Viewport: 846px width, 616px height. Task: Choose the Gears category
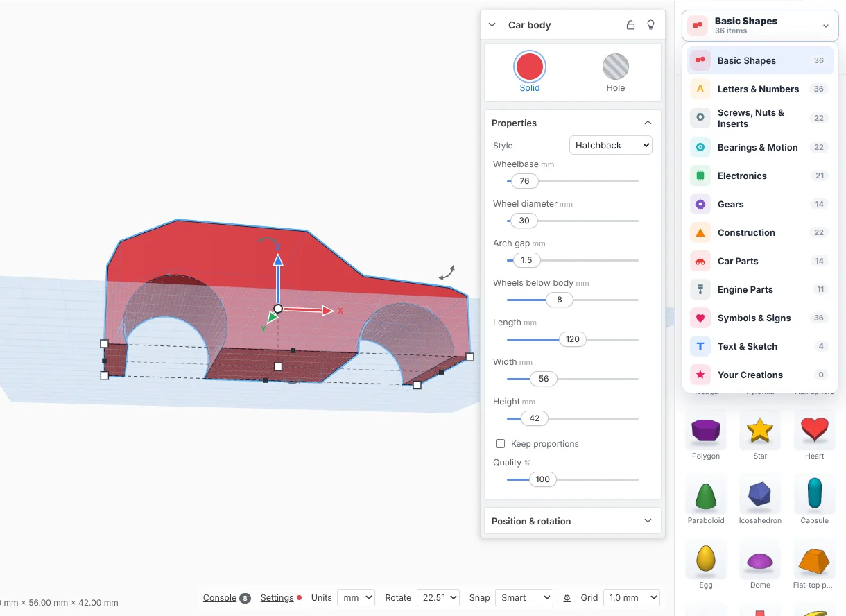[760, 204]
